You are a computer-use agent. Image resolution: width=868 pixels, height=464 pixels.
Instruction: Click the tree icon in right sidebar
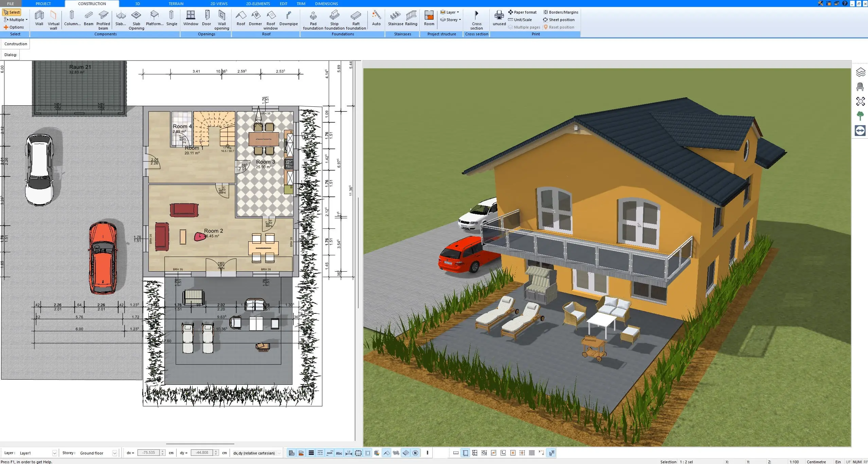[860, 116]
